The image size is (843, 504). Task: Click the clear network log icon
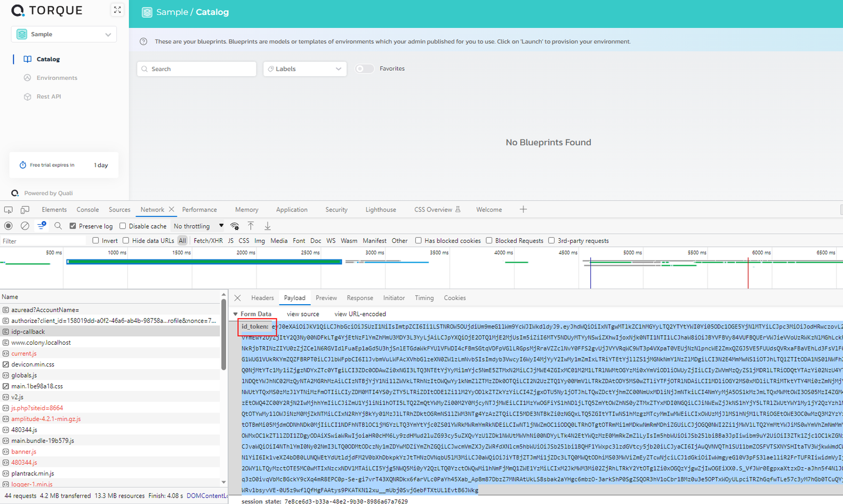click(x=25, y=226)
